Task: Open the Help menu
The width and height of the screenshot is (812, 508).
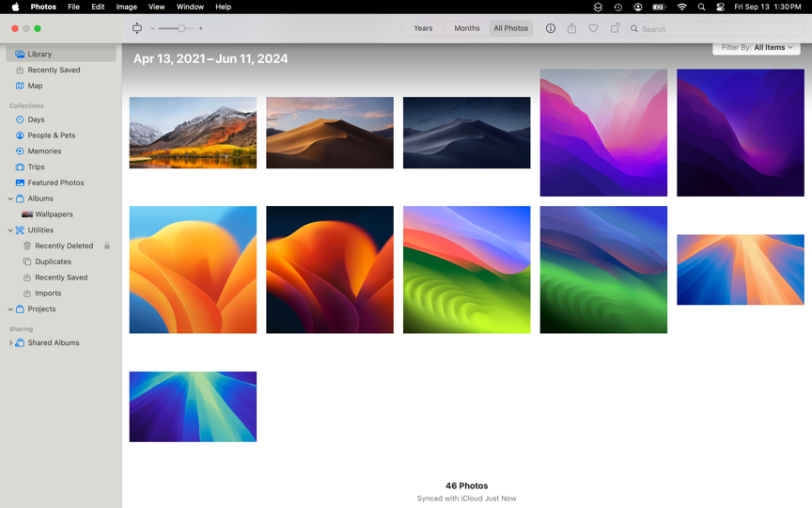Action: (x=223, y=7)
